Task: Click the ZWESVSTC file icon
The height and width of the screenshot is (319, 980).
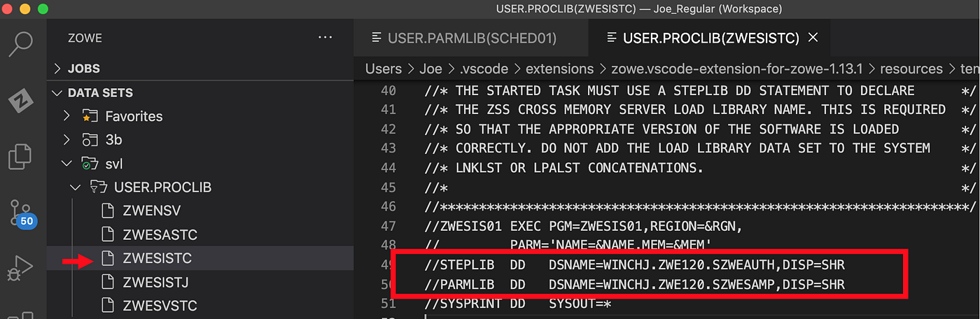Action: point(107,306)
